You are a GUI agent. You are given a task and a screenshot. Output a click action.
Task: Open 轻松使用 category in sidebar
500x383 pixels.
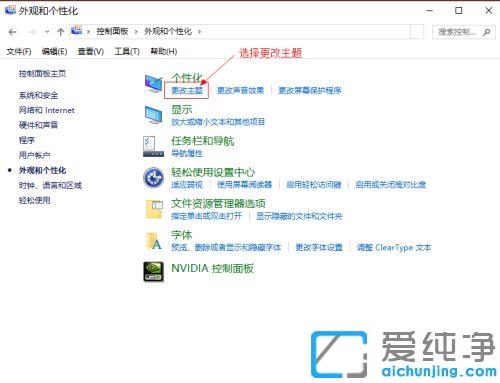pos(34,200)
